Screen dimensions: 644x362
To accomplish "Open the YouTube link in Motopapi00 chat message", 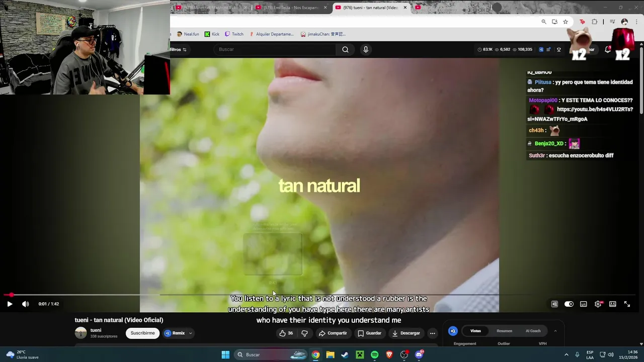I will (580, 114).
